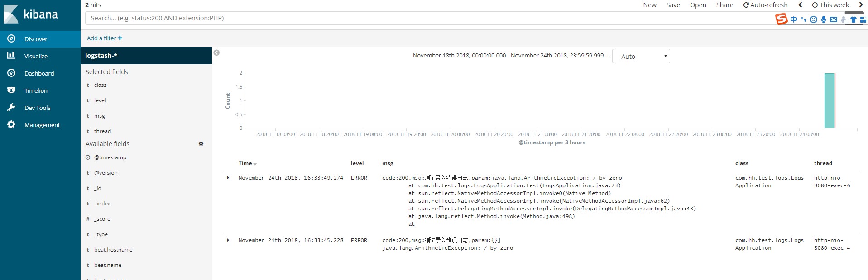
Task: Click the @timestamp clock type icon
Action: 88,157
